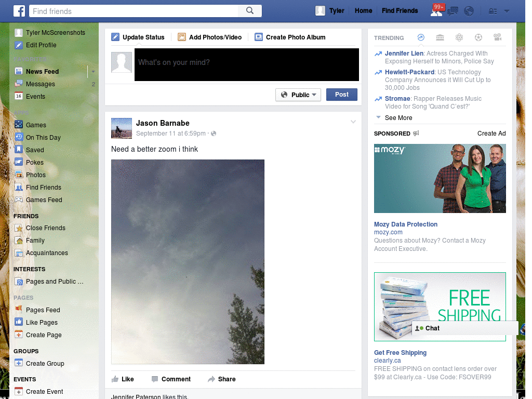This screenshot has height=399, width=532.
Task: Open the News Feed options dropdown arrow
Action: click(93, 72)
